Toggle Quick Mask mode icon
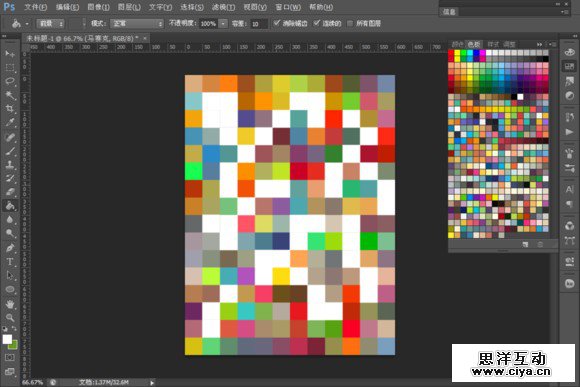Image resolution: width=580 pixels, height=387 pixels. coord(10,357)
